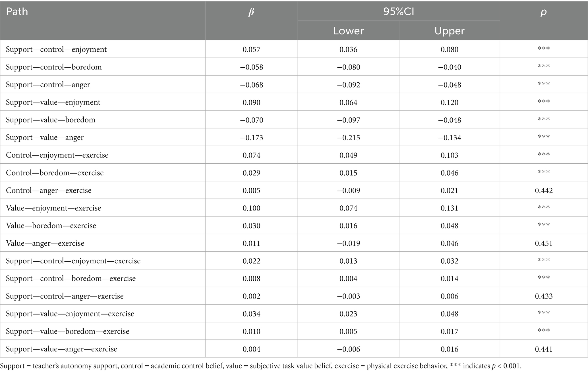Select the Support—control—boredom path cell
Image resolution: width=588 pixels, height=373 pixels.
click(x=54, y=67)
